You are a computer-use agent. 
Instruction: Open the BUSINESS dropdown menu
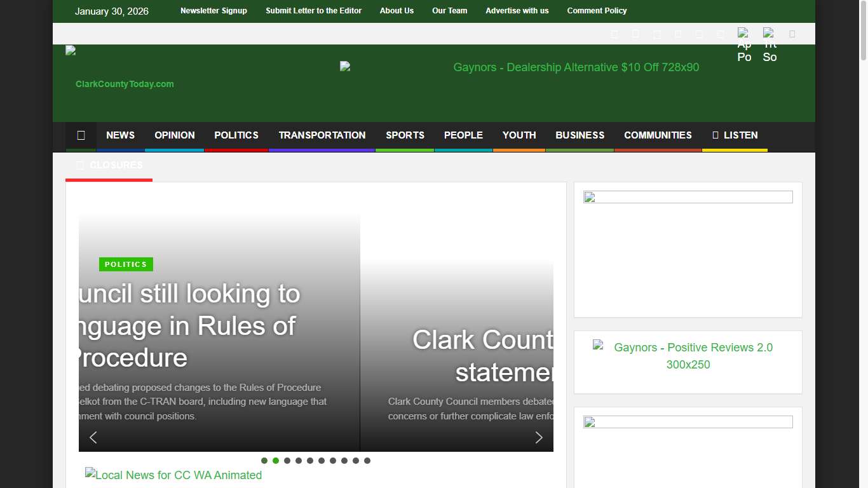580,135
